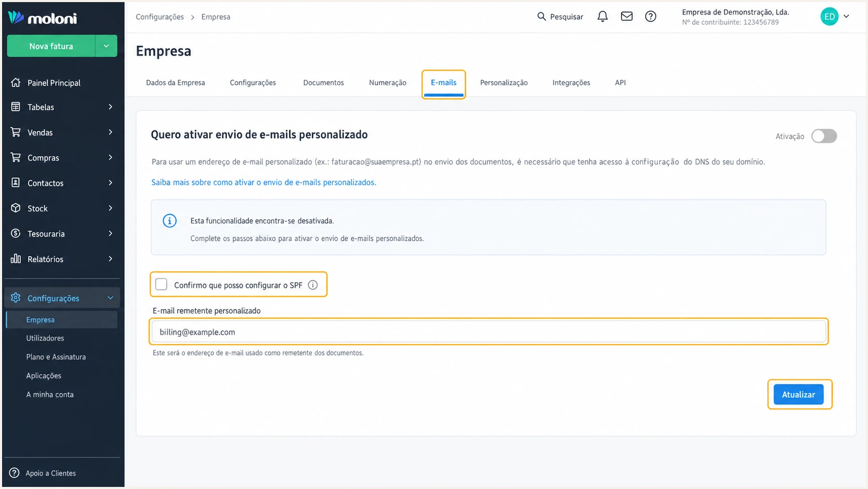Click the Contactos icon

pyautogui.click(x=16, y=182)
